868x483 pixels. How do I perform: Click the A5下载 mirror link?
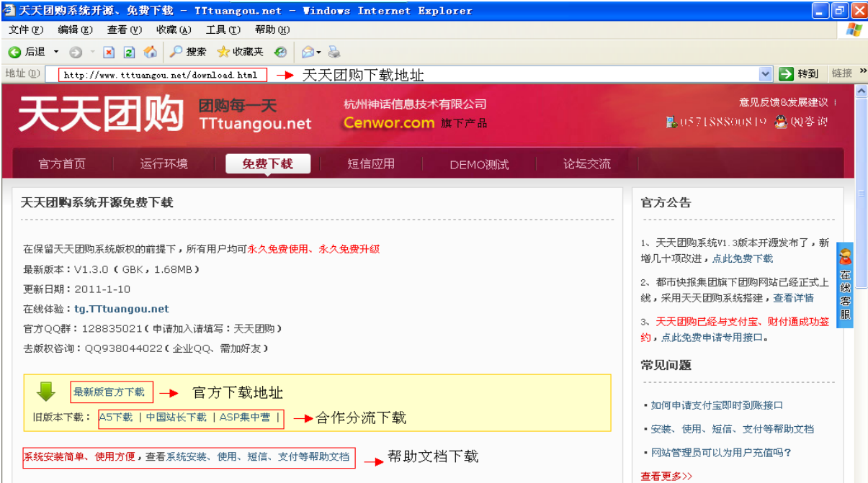pyautogui.click(x=116, y=417)
